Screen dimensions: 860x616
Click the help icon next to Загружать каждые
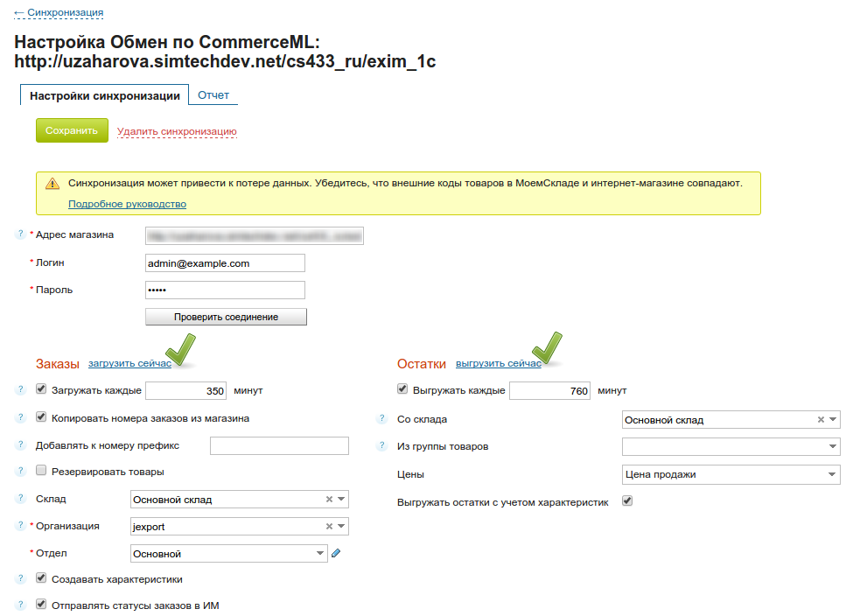tap(20, 390)
